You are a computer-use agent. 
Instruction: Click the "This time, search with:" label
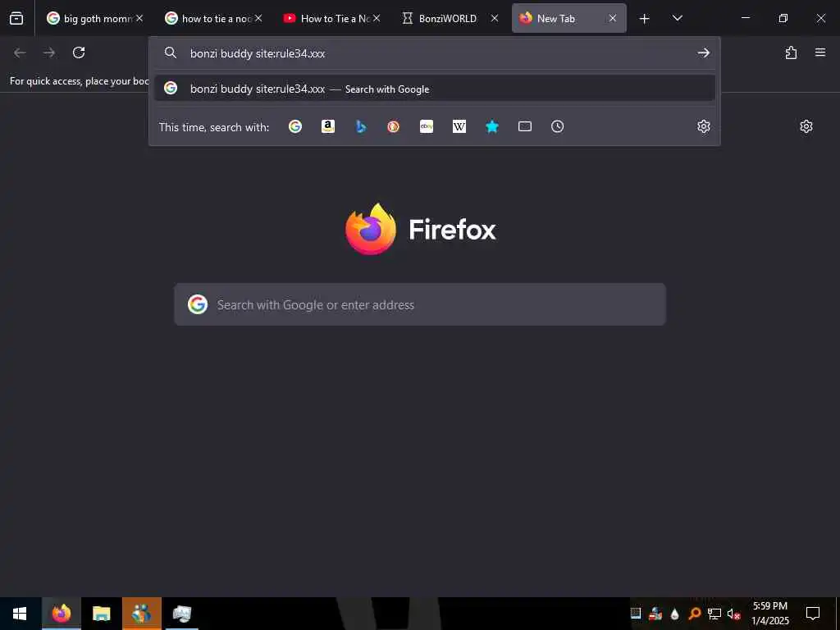pos(214,127)
